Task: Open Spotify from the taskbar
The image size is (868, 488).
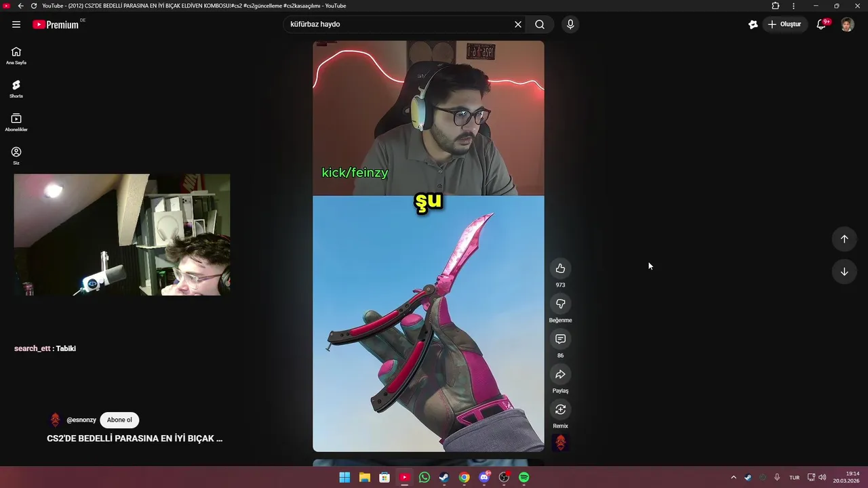Action: 524,477
